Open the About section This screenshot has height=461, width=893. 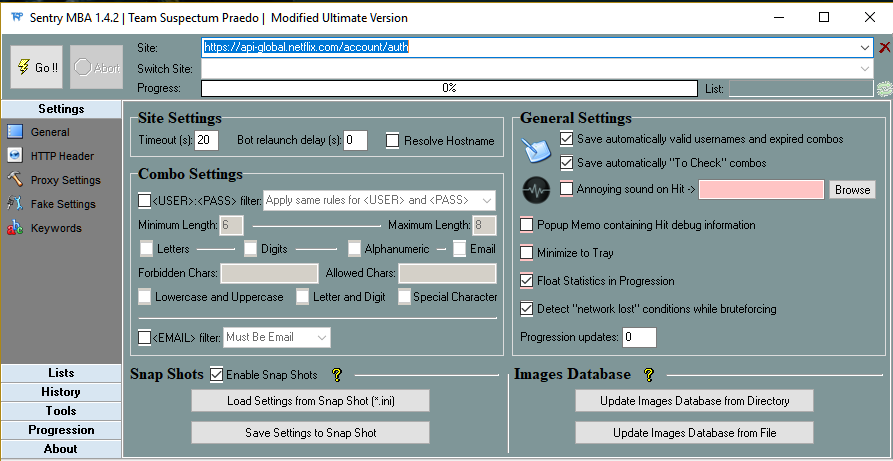click(x=61, y=449)
